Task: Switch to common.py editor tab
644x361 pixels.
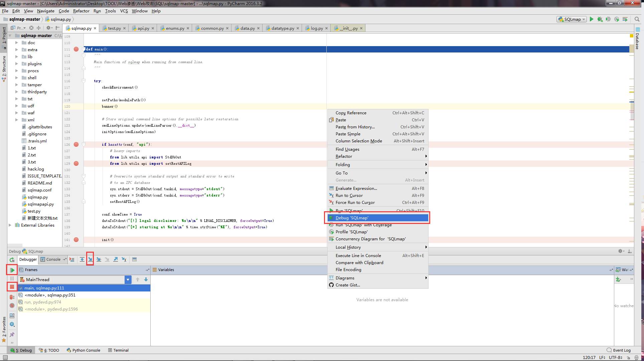Action: click(212, 28)
